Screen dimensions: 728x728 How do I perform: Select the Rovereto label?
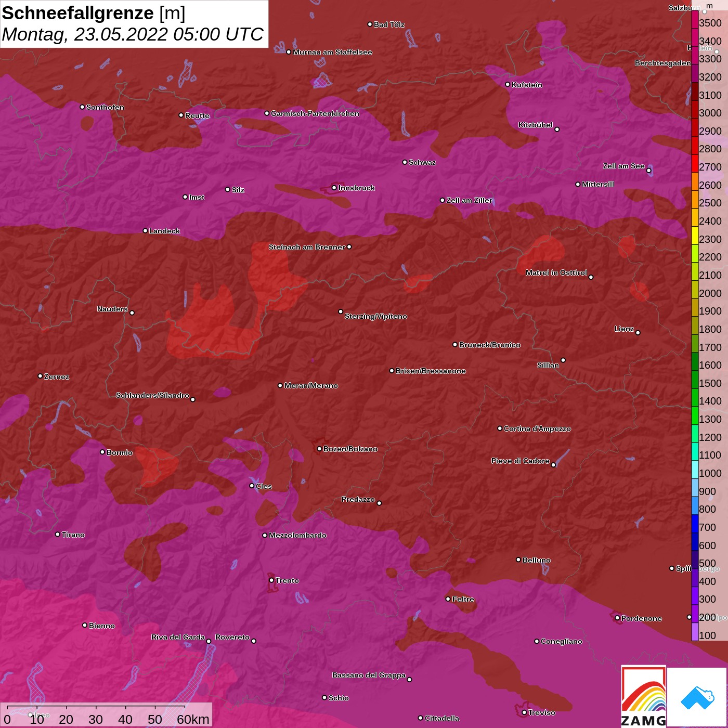[232, 637]
